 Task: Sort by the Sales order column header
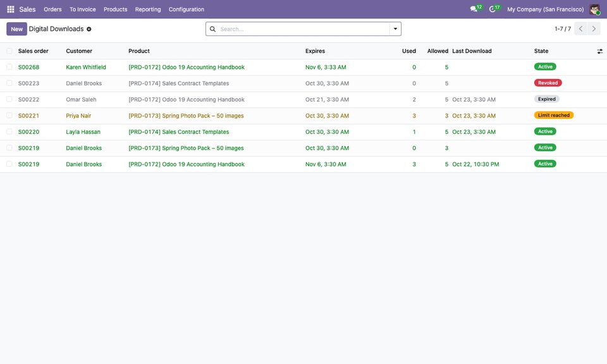click(34, 51)
